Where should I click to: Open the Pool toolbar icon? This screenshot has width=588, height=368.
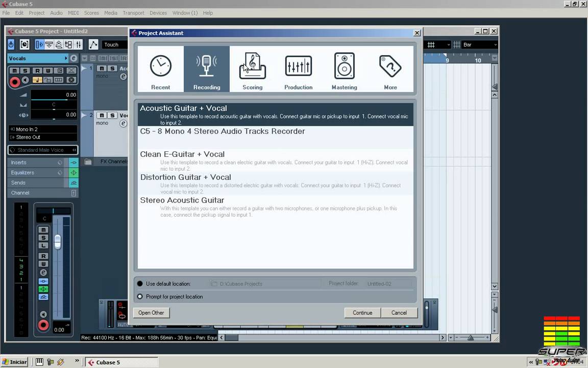(68, 44)
